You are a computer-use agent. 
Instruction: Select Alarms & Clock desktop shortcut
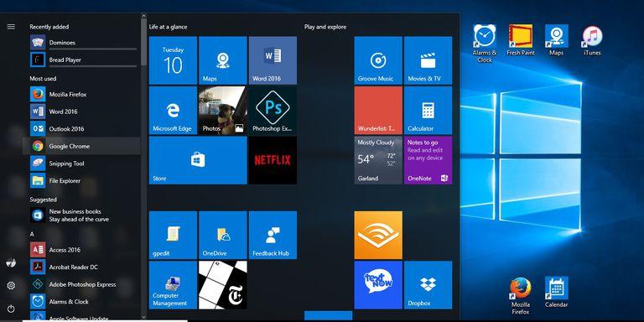(x=485, y=43)
